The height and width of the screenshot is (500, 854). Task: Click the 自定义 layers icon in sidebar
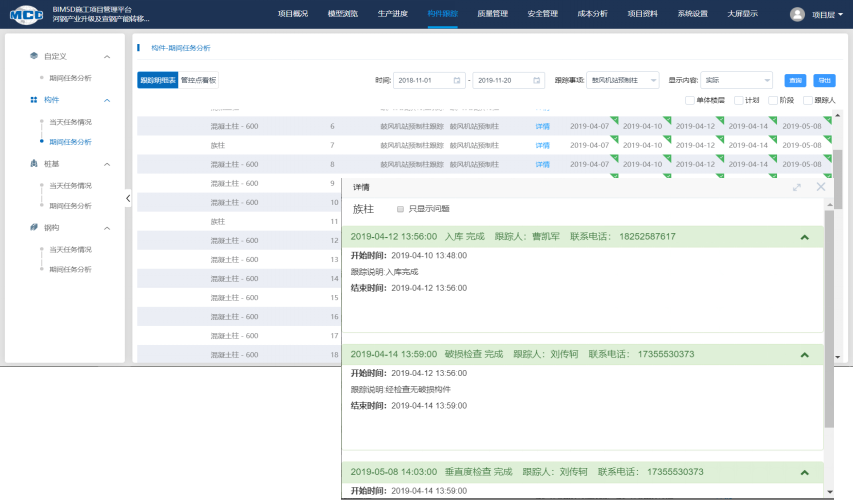tap(34, 57)
